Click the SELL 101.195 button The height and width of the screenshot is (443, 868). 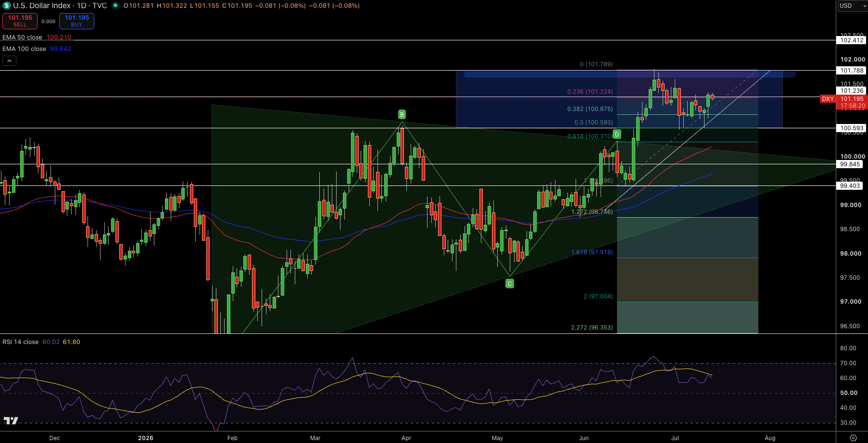[20, 21]
